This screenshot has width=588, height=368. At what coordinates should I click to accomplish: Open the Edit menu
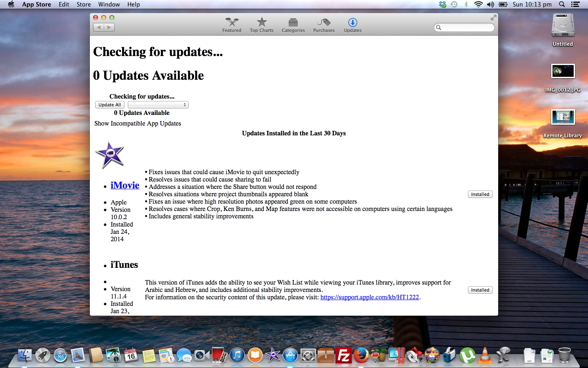coord(64,4)
